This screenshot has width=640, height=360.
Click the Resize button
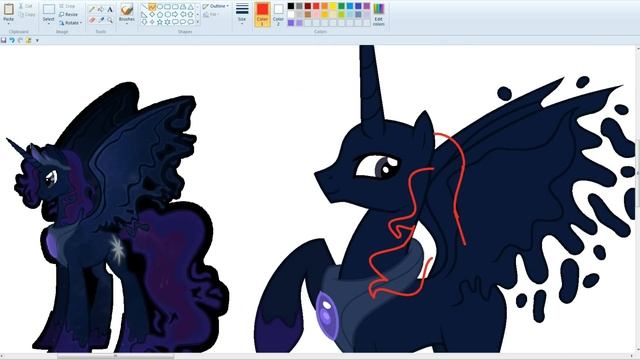tap(68, 14)
